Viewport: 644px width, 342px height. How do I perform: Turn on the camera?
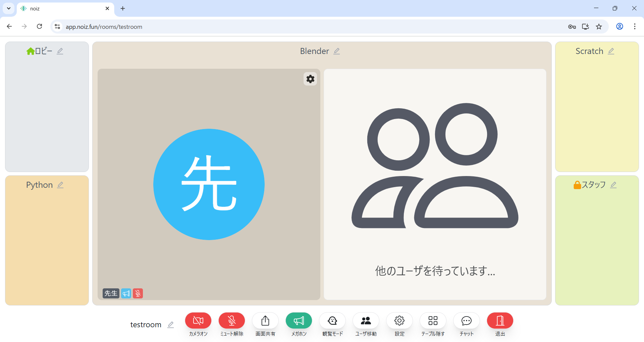198,321
